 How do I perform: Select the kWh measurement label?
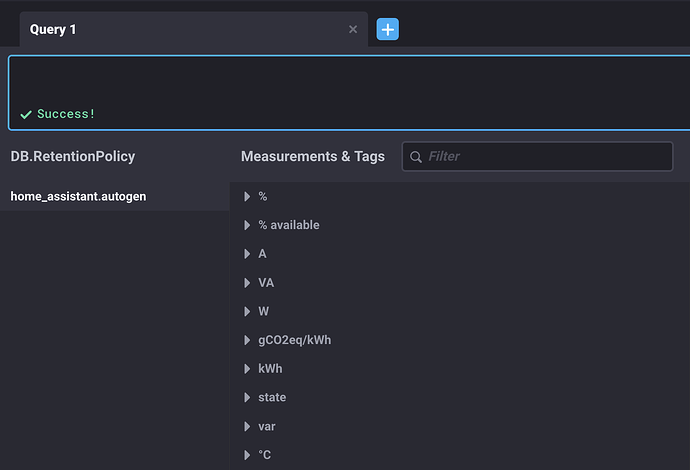pyautogui.click(x=270, y=369)
